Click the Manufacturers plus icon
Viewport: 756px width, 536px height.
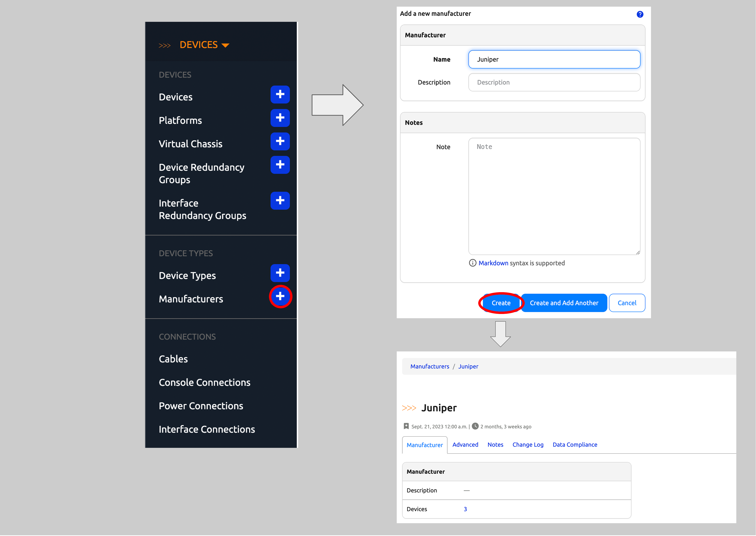pos(280,297)
